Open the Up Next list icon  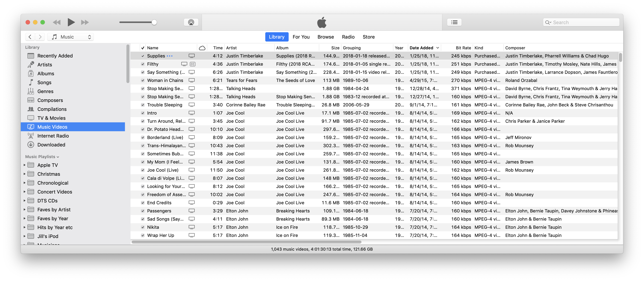pos(454,22)
